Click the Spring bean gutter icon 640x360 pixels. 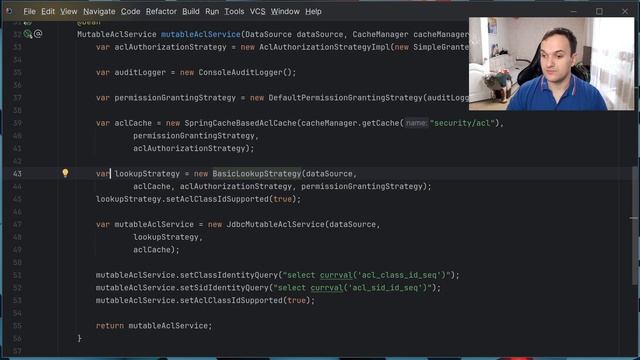coord(28,34)
